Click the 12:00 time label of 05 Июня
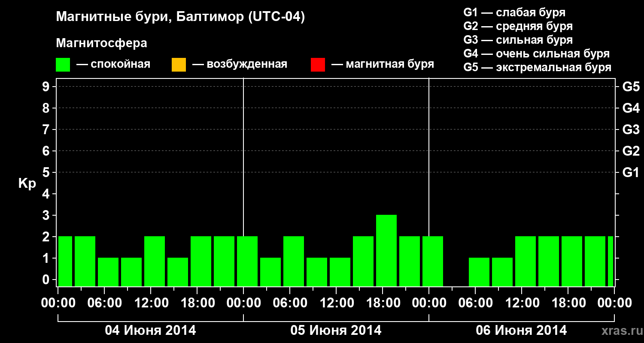Image resolution: width=644 pixels, height=343 pixels. click(336, 303)
